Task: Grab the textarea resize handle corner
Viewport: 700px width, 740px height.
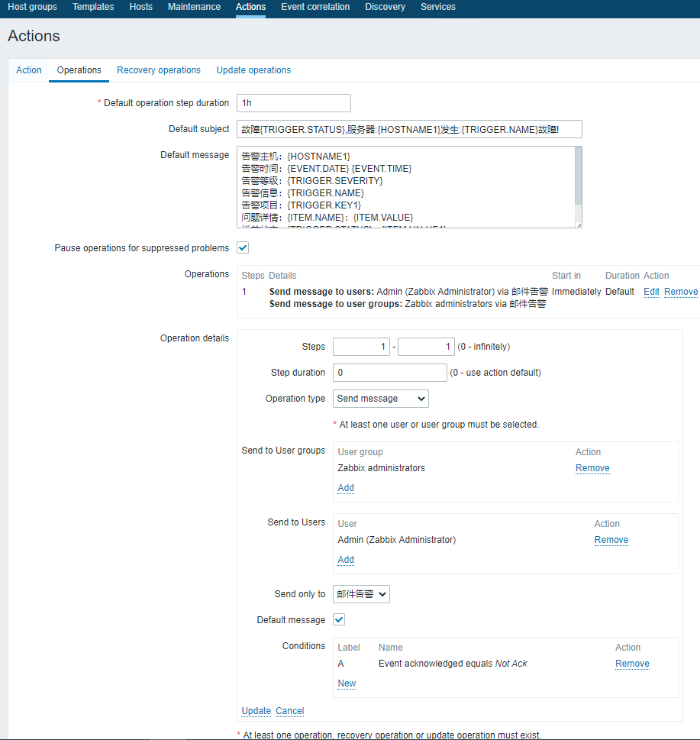Action: click(x=579, y=225)
